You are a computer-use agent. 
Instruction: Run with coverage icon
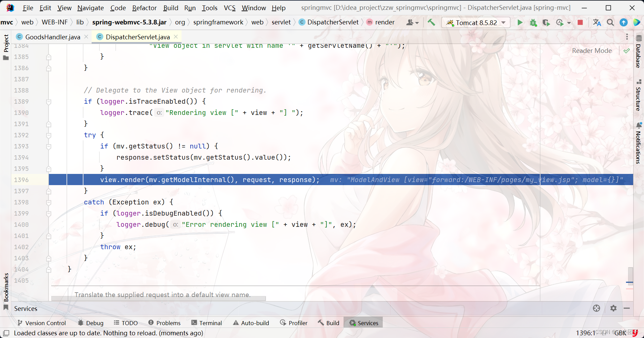[546, 22]
